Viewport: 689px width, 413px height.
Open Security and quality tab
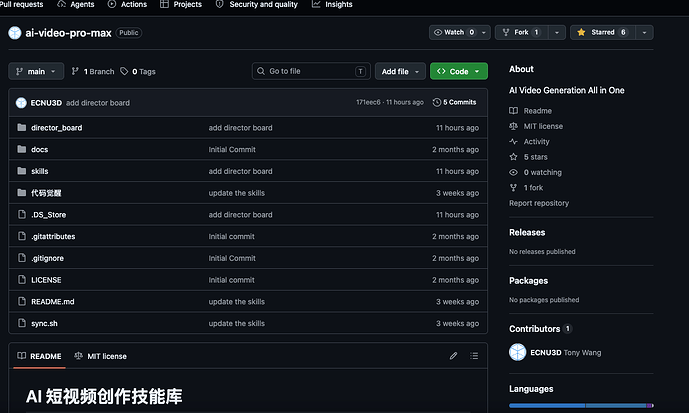(x=257, y=4)
